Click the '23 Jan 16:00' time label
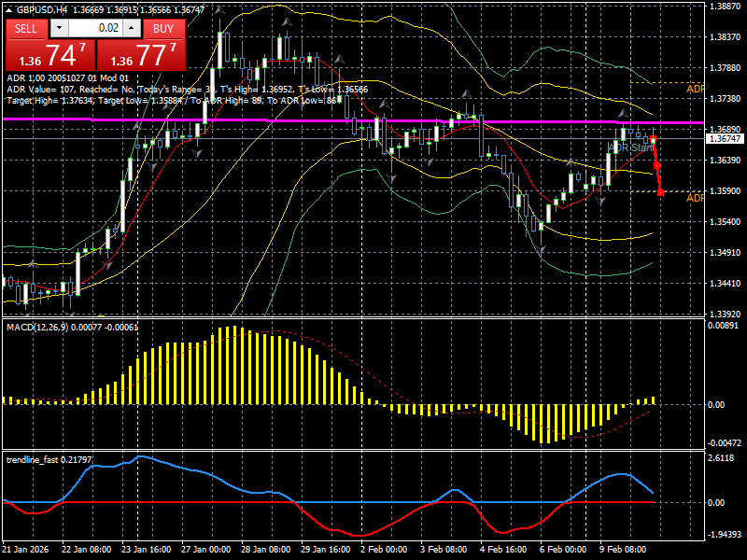 [x=147, y=550]
